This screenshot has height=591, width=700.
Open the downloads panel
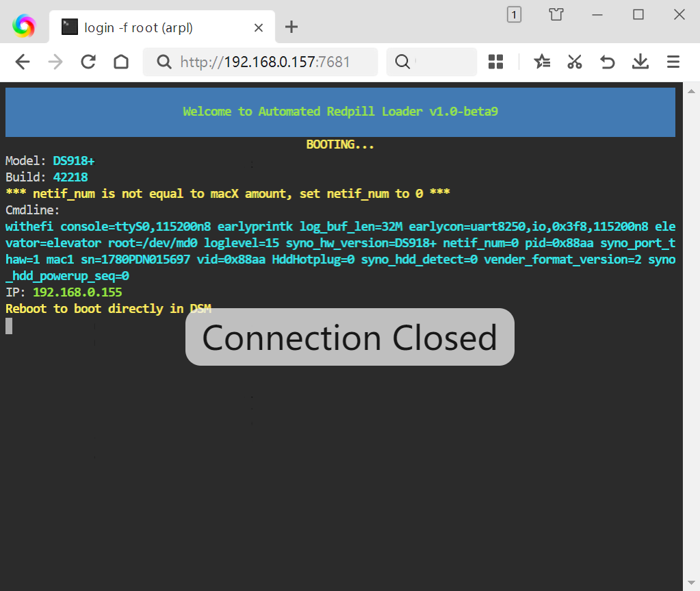point(640,62)
